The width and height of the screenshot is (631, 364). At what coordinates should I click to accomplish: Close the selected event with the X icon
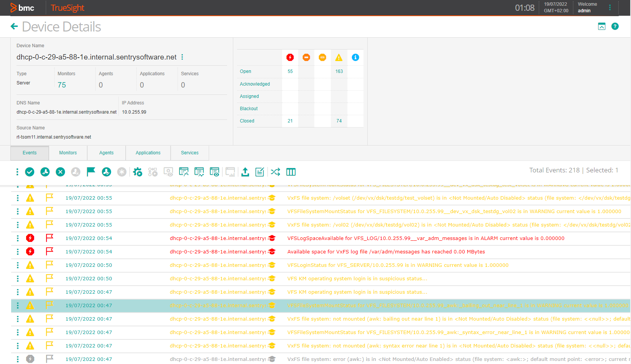[x=60, y=172]
